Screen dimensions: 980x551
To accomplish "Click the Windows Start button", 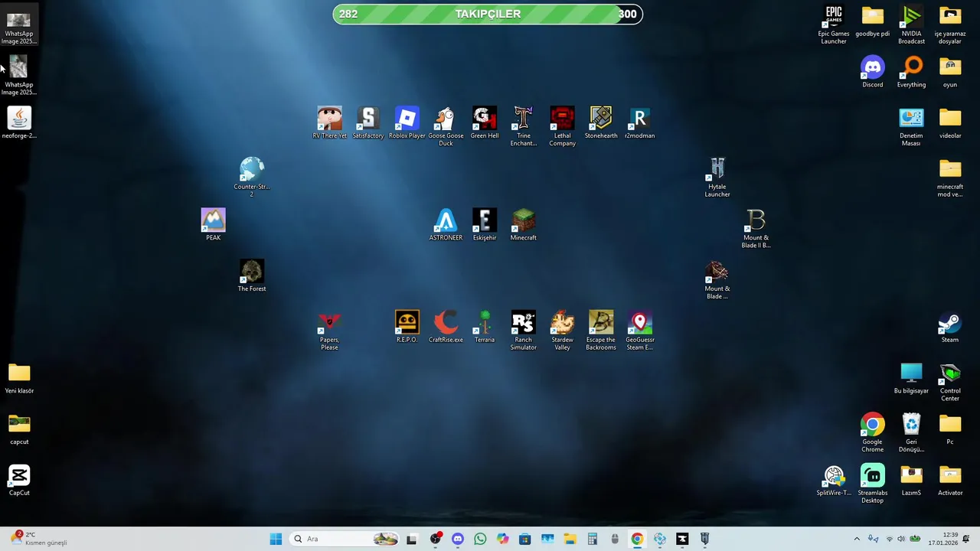I will (276, 539).
